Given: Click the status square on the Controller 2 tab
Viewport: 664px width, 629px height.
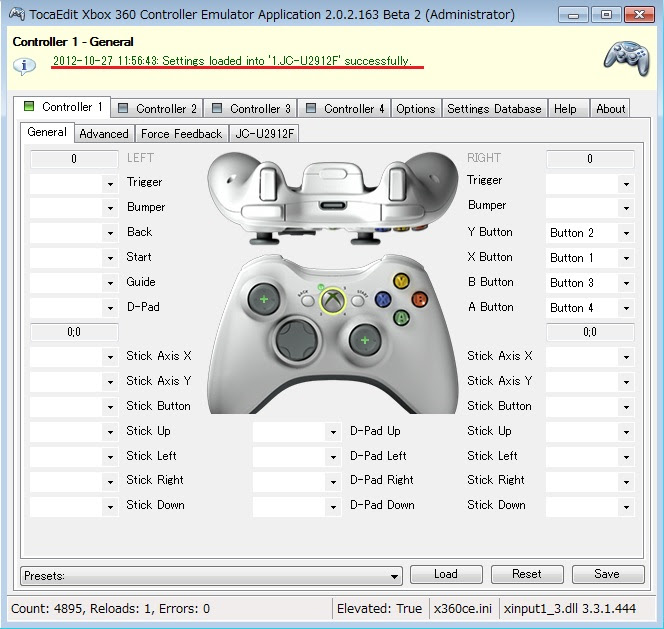Looking at the screenshot, I should 123,108.
